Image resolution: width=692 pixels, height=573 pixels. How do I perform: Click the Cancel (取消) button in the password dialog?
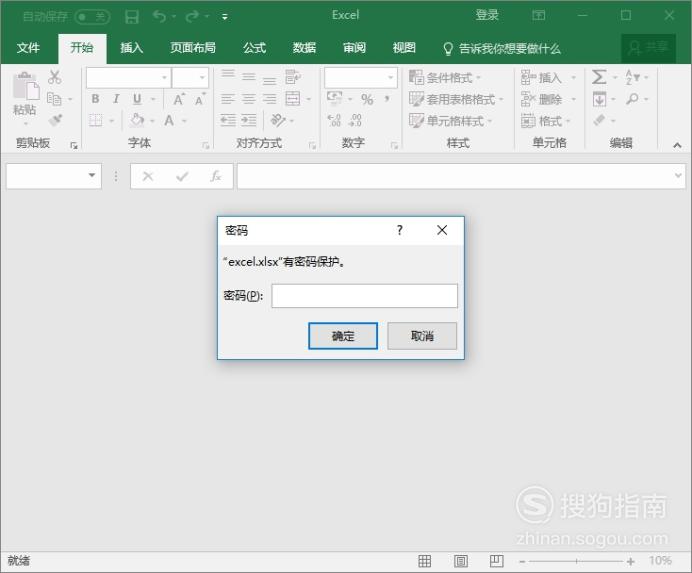click(x=422, y=336)
